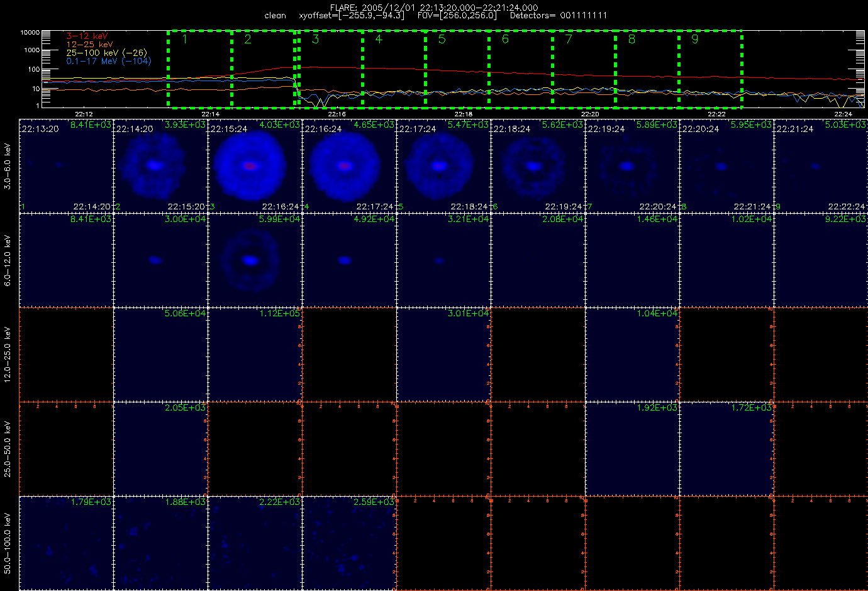The width and height of the screenshot is (868, 591).
Task: Select interval marker 6 in the light curve
Action: [x=505, y=39]
